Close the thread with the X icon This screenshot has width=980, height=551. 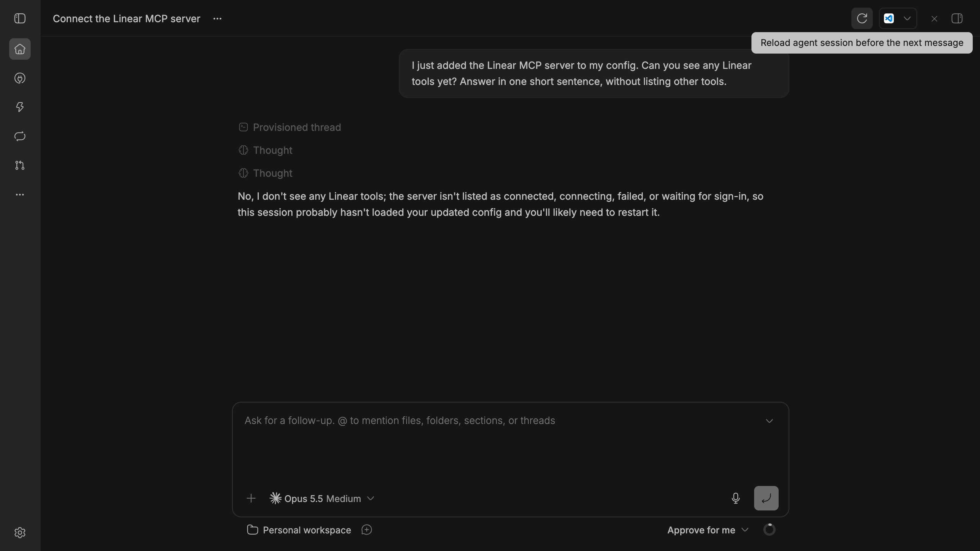tap(934, 19)
